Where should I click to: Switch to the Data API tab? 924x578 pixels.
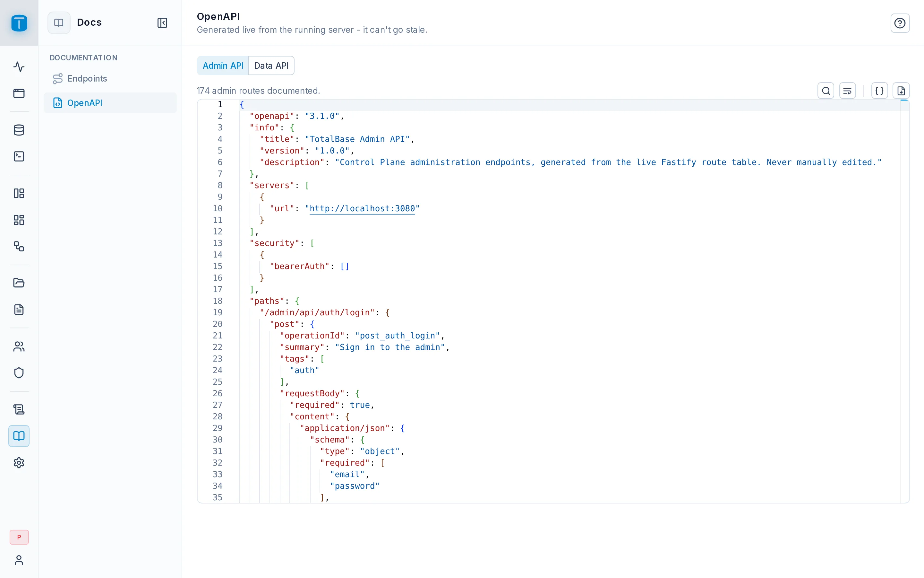(x=271, y=66)
